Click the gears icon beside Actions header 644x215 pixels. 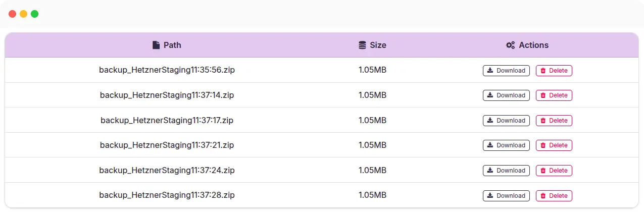tap(511, 45)
